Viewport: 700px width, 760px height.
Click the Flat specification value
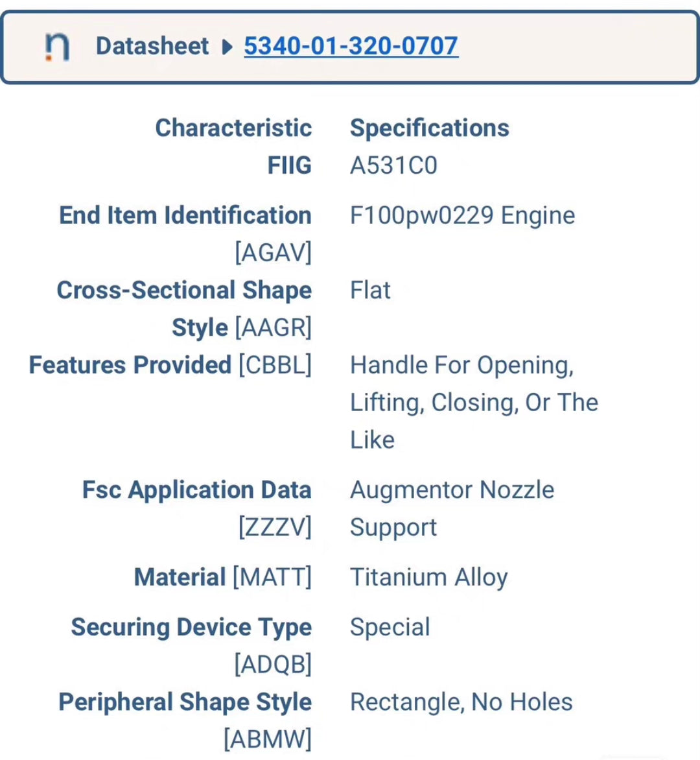pyautogui.click(x=370, y=291)
